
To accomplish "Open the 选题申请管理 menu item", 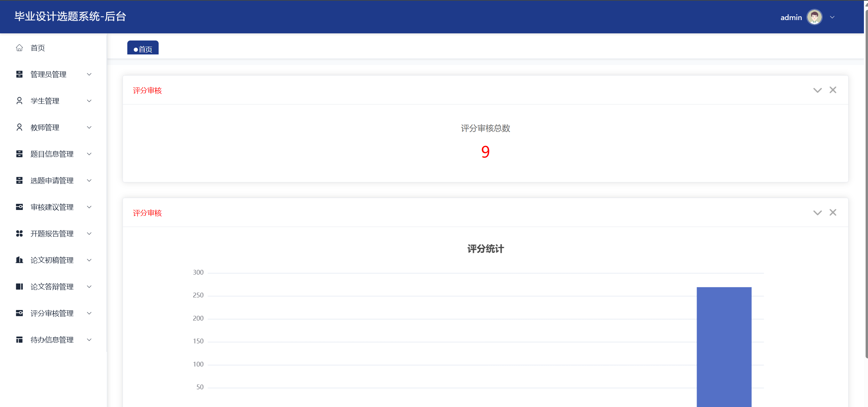I will pos(52,181).
